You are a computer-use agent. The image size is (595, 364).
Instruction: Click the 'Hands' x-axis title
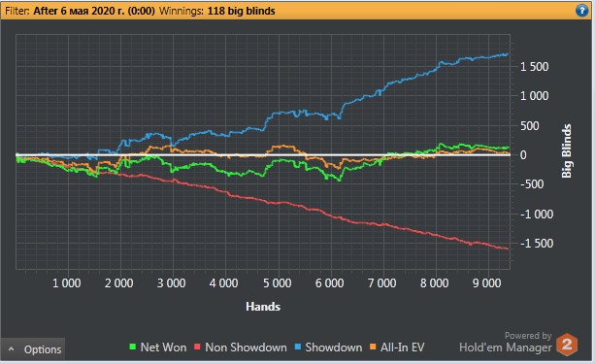click(263, 307)
